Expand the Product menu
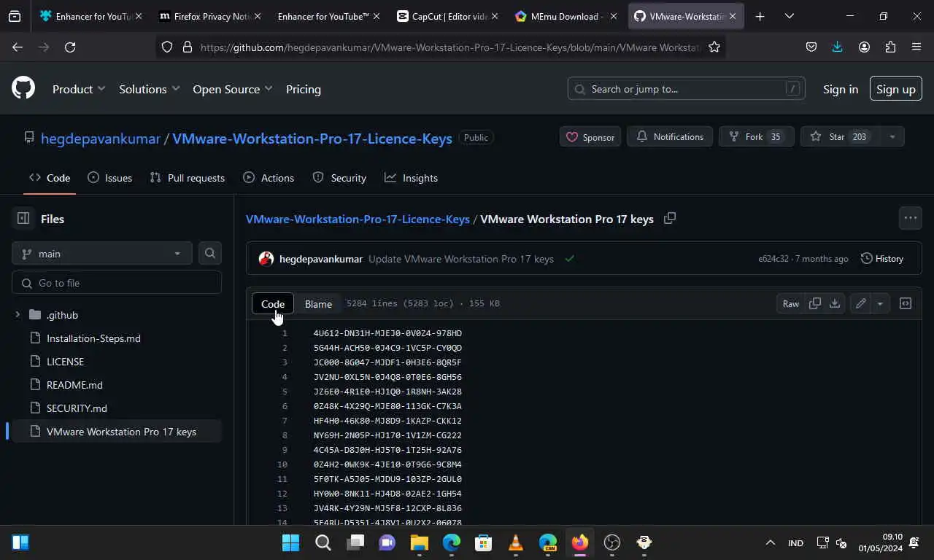This screenshot has width=934, height=560. (79, 89)
